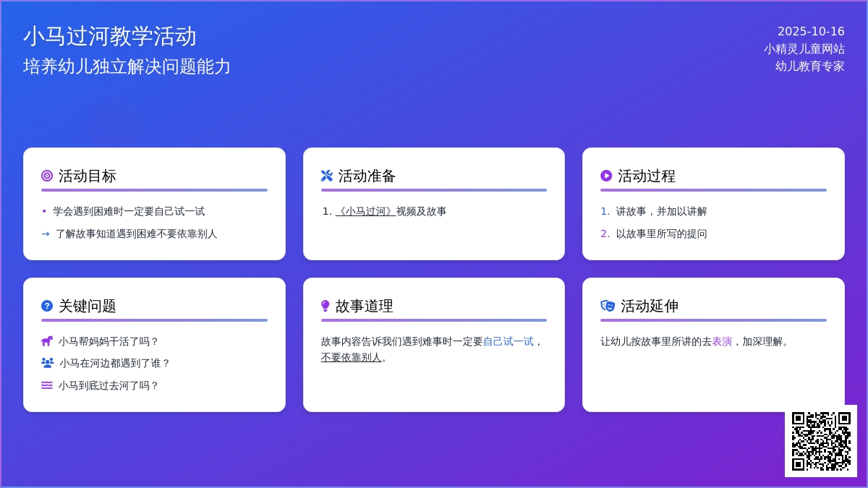Click the tools icon beside 活动准备
The height and width of the screenshot is (488, 868).
pos(327,176)
